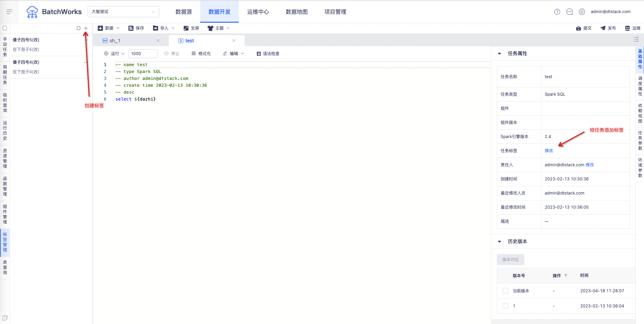Click the 全屏 fullscreen button
The width and height of the screenshot is (644, 324).
[191, 28]
